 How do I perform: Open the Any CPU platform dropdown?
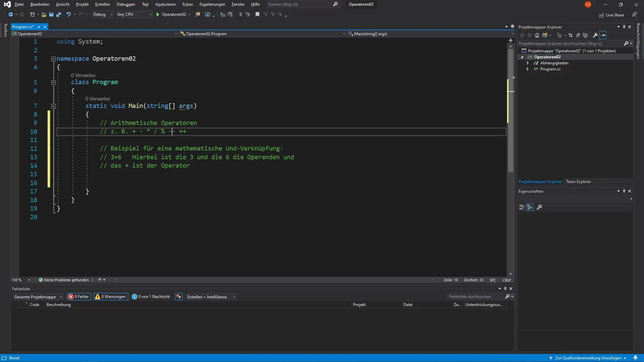pos(134,14)
